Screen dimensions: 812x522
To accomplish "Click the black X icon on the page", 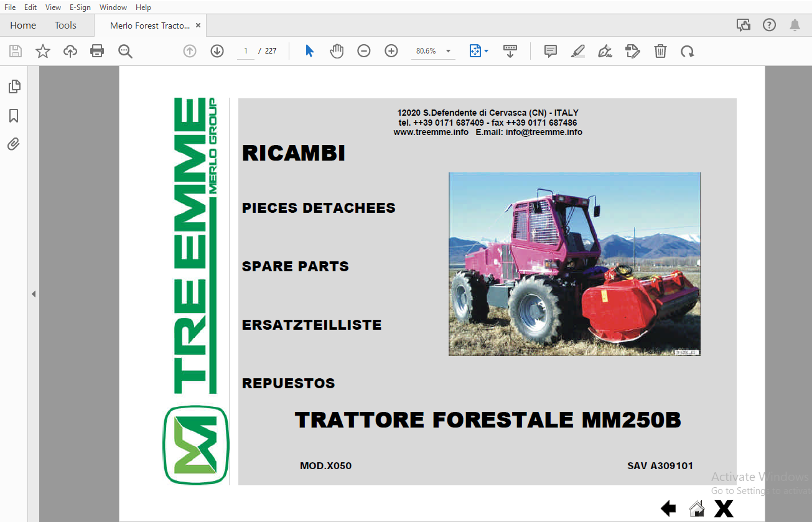I will (x=724, y=509).
